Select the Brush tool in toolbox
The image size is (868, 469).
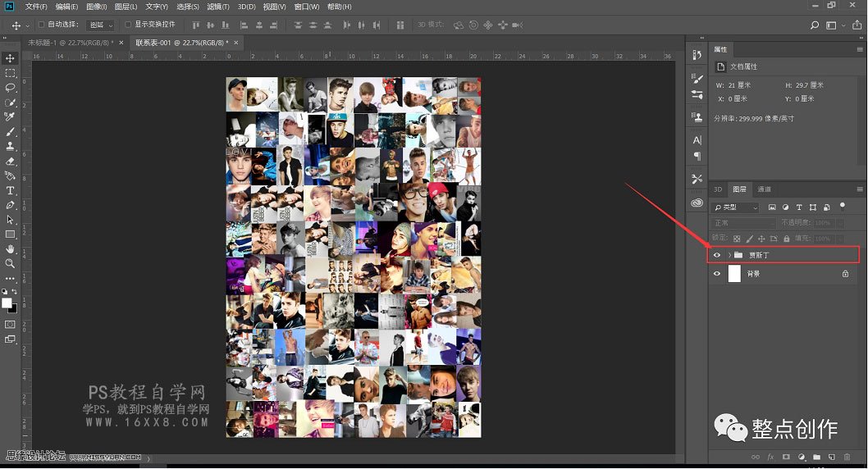click(x=10, y=132)
